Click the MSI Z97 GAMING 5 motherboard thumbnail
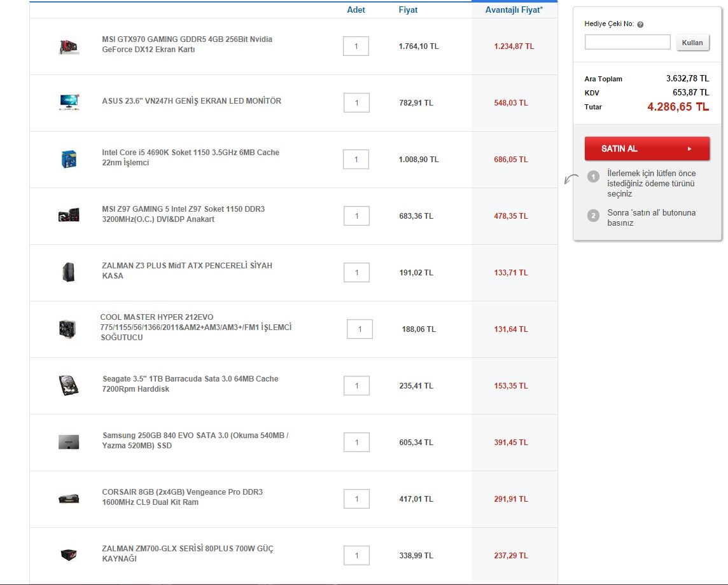The width and height of the screenshot is (728, 585). 69,216
